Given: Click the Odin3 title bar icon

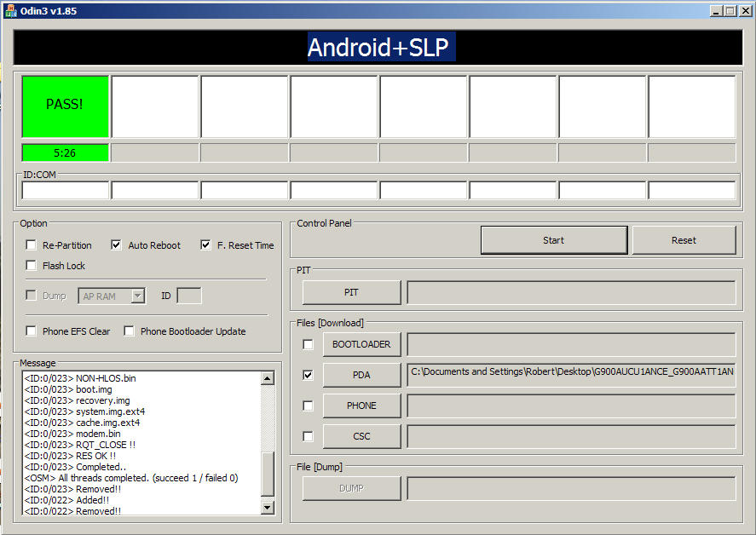Looking at the screenshot, I should tap(10, 10).
